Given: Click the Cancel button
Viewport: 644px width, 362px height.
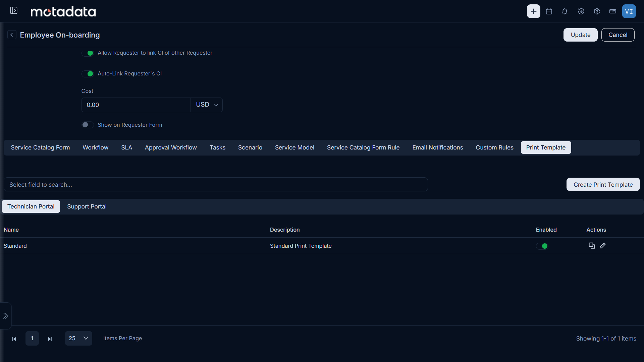Looking at the screenshot, I should click(x=618, y=35).
